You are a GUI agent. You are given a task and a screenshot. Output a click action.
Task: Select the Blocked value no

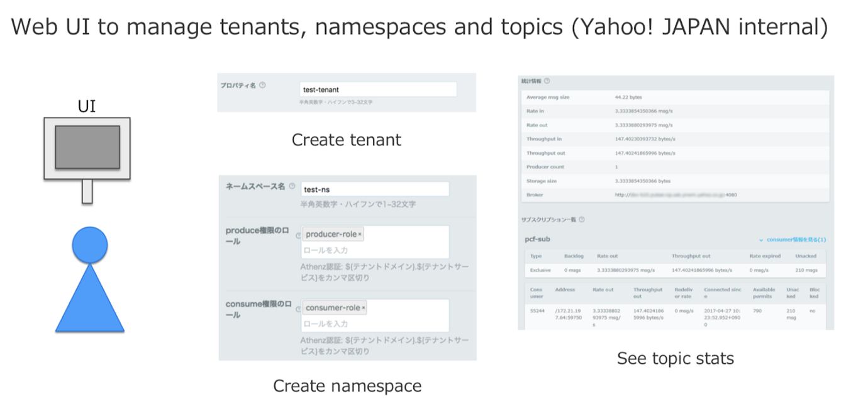pos(813,311)
